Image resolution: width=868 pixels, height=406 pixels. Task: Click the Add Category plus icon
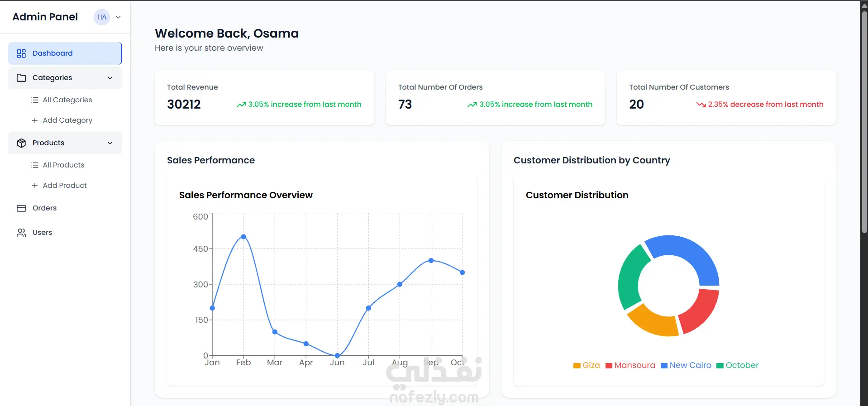click(35, 120)
